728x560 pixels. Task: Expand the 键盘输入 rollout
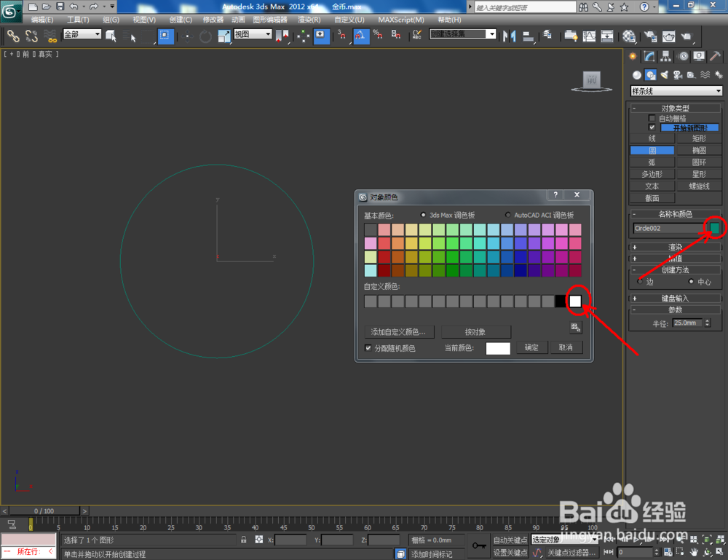click(x=676, y=298)
